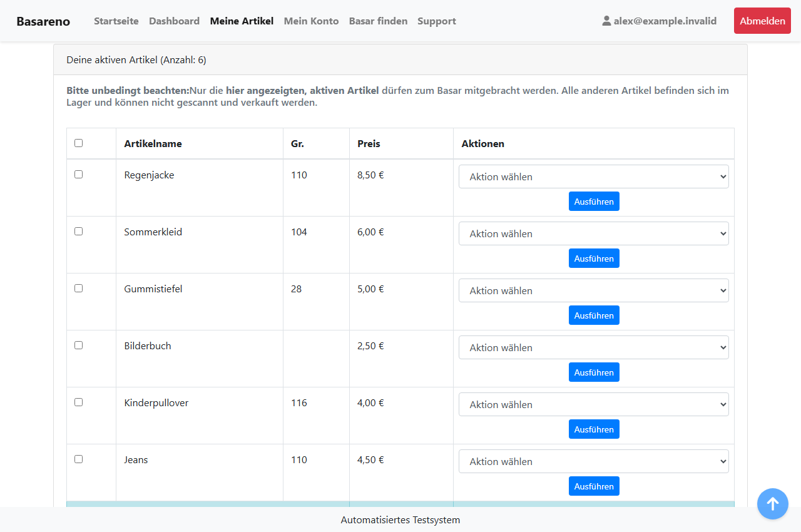Check the Regenjacke row checkbox
This screenshot has width=801, height=532.
pos(78,174)
